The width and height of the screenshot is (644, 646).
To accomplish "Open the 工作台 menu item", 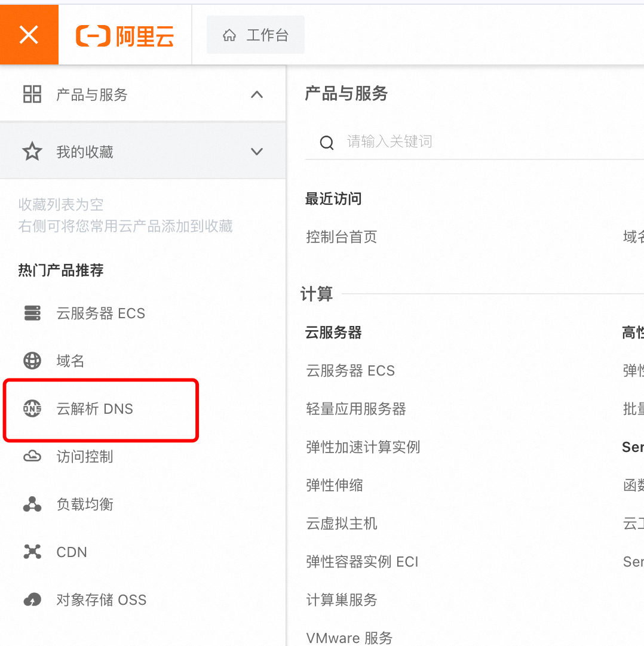I will (255, 35).
